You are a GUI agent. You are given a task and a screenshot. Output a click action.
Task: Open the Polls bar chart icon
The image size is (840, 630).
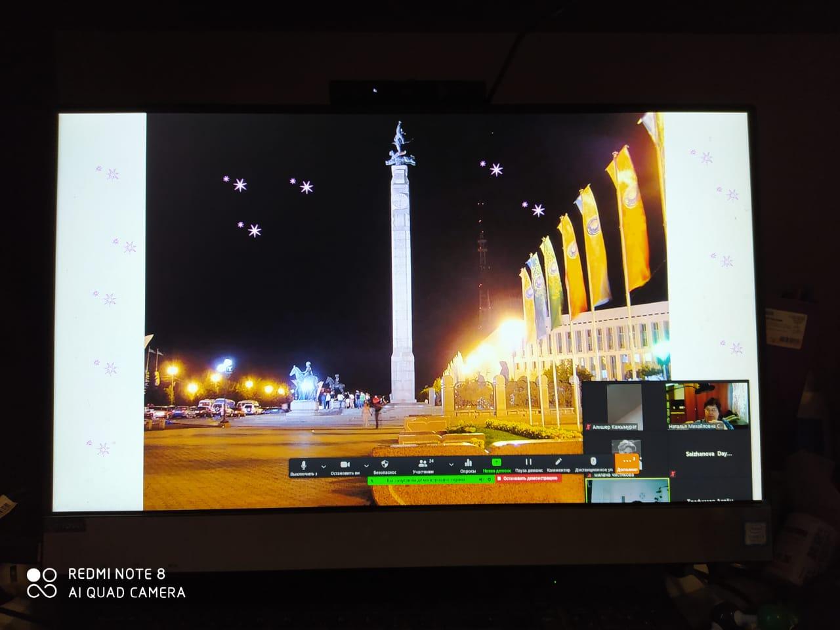tap(468, 465)
